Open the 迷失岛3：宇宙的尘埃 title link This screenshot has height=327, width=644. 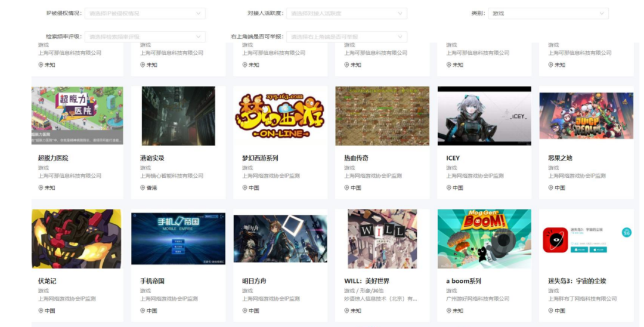pyautogui.click(x=577, y=281)
